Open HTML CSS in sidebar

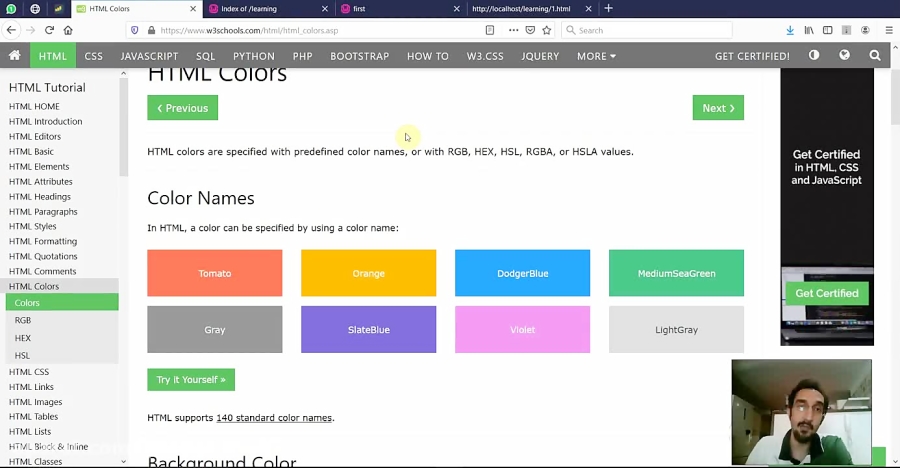(x=29, y=372)
